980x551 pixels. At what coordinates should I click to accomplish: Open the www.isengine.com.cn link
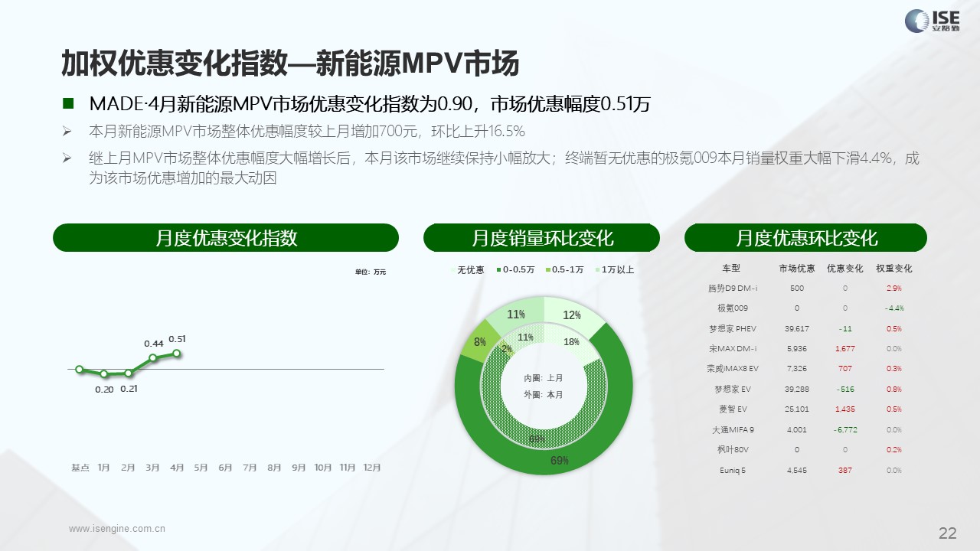click(x=117, y=528)
